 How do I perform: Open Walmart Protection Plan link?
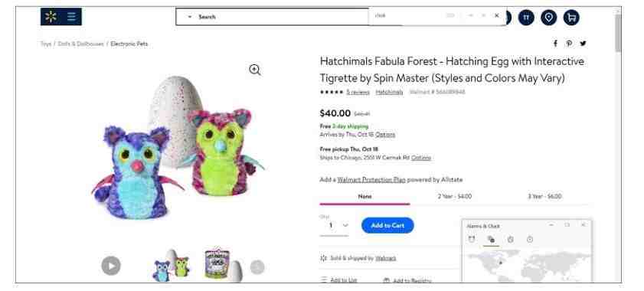pos(371,180)
